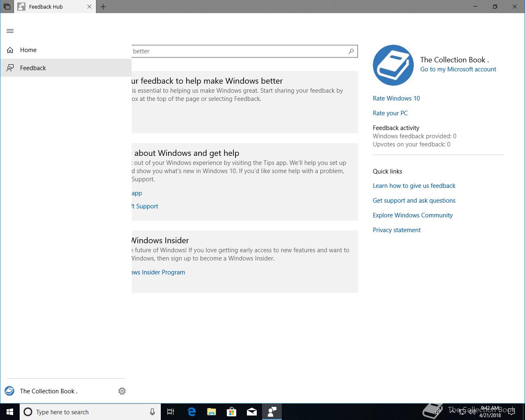Click 'Windows feedback provided: 0' text
The width and height of the screenshot is (525, 420).
[x=414, y=136]
